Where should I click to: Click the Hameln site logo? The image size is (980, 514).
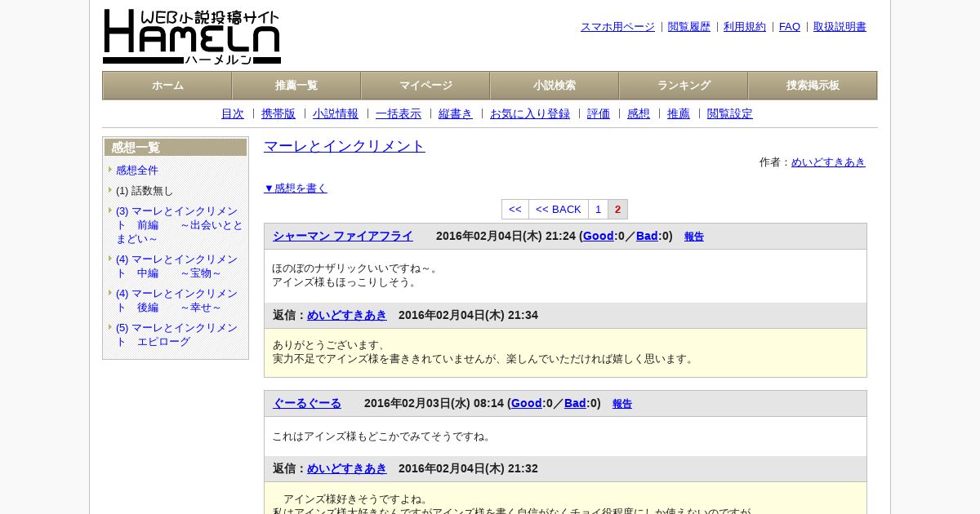tap(192, 37)
